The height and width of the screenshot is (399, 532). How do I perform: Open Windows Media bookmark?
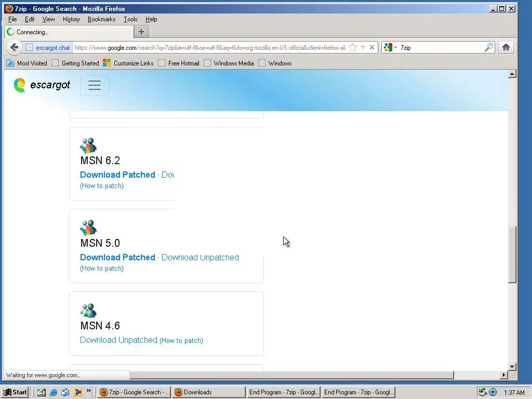click(x=229, y=63)
